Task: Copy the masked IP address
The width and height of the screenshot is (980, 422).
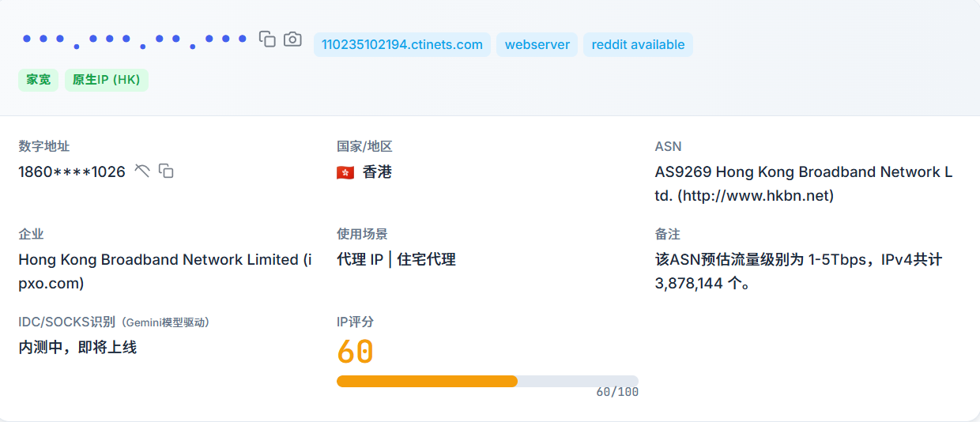Action: pos(268,39)
